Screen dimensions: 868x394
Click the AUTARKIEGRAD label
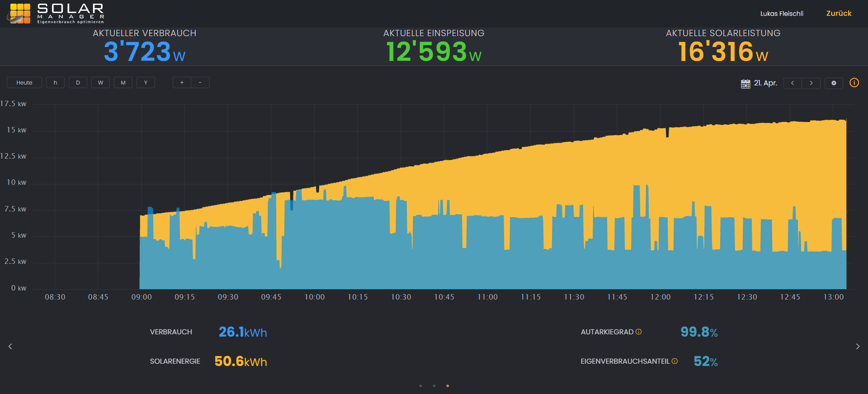(x=607, y=332)
